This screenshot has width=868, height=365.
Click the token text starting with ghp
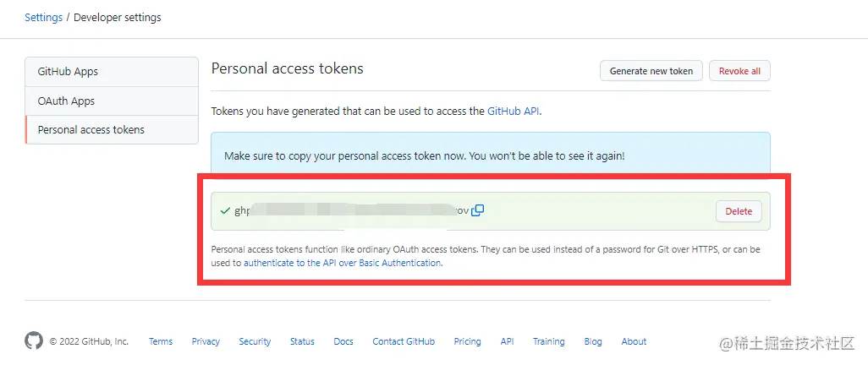tap(352, 210)
